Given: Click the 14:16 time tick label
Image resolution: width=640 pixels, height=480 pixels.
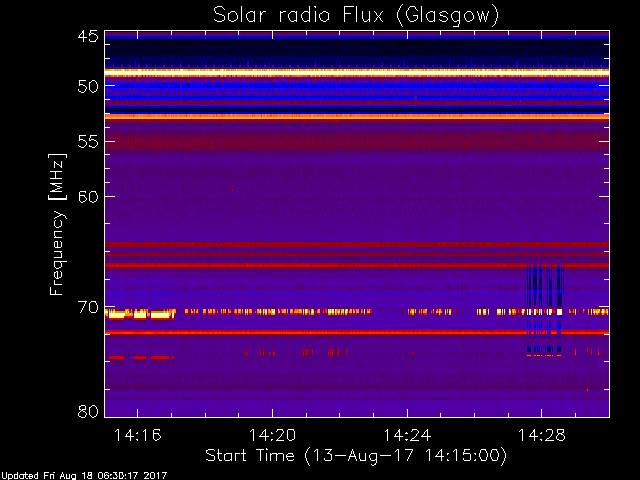Looking at the screenshot, I should click(138, 436).
